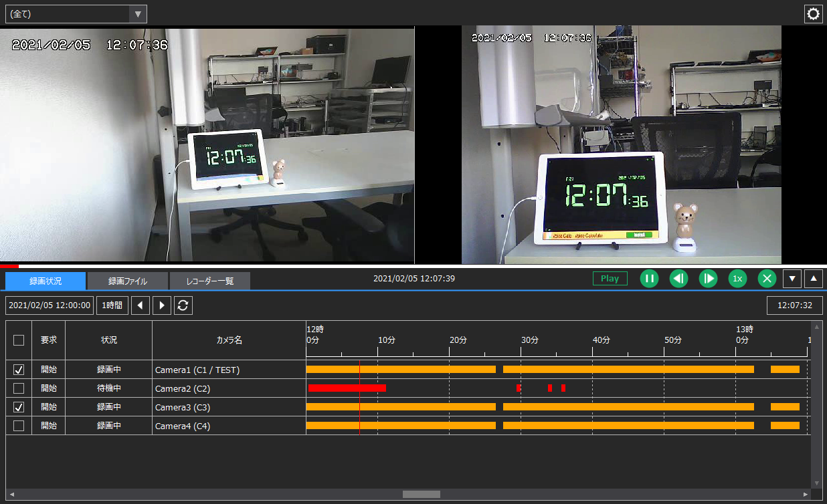
Task: Select the 1x playback speed icon
Action: pyautogui.click(x=737, y=279)
